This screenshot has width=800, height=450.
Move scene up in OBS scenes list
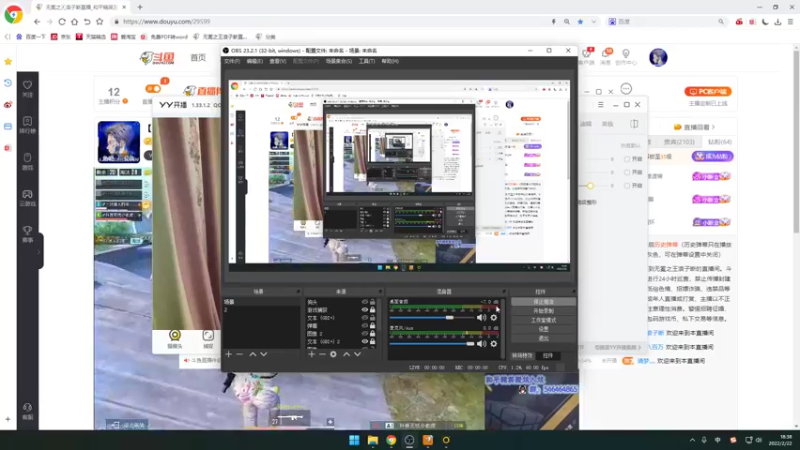point(253,354)
